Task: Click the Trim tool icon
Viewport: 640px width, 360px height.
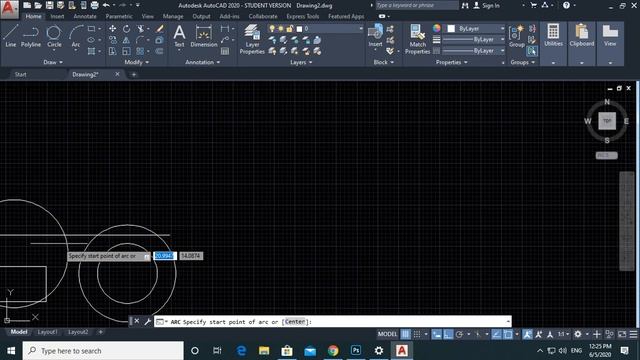Action: [141, 29]
